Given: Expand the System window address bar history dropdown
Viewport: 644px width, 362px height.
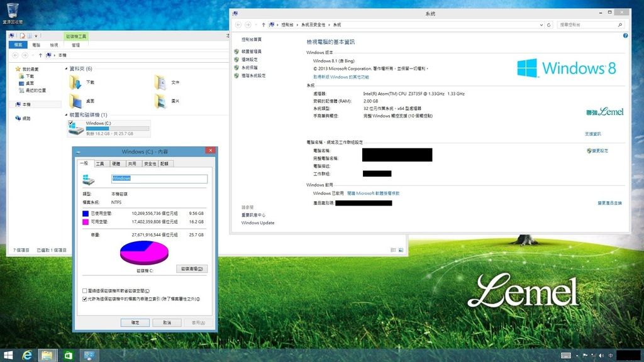Looking at the screenshot, I should pos(541,25).
